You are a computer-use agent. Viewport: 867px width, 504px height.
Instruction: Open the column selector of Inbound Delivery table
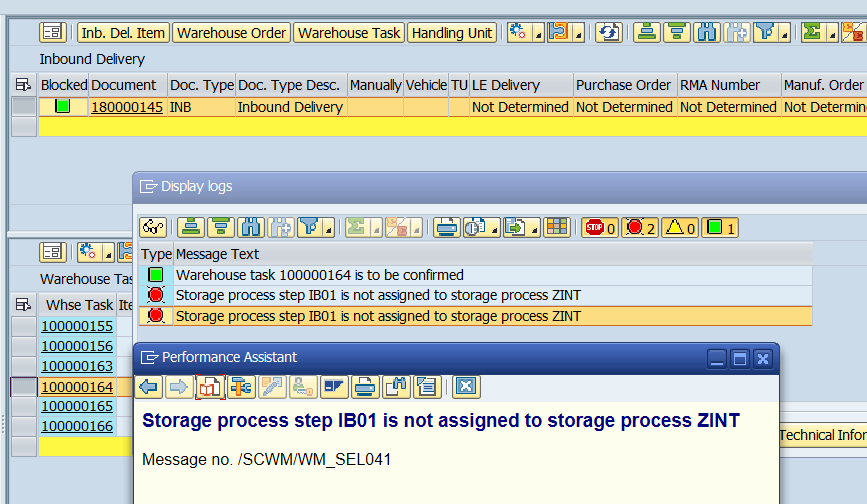point(23,85)
